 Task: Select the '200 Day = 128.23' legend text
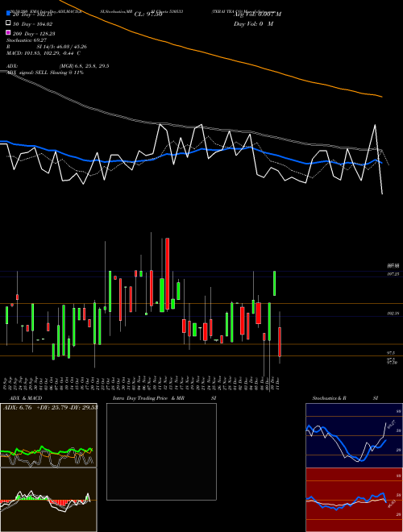pos(34,34)
